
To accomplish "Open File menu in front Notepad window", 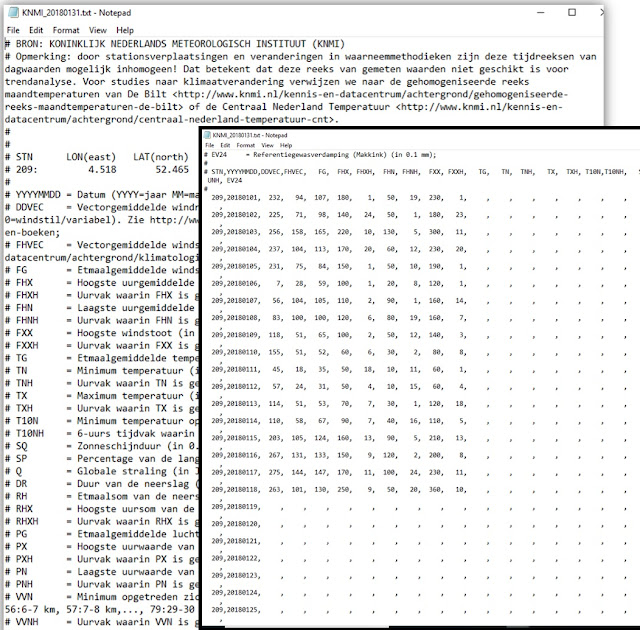I will (209, 145).
